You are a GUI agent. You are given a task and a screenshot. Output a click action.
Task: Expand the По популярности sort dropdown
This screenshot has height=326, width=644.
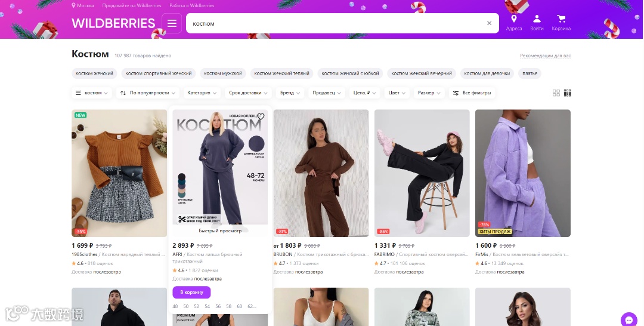[148, 93]
